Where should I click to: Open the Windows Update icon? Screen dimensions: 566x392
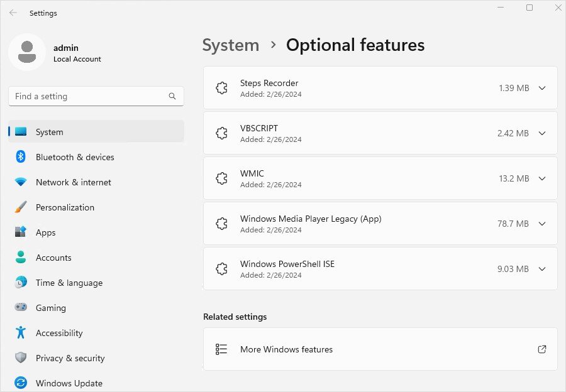tap(19, 383)
